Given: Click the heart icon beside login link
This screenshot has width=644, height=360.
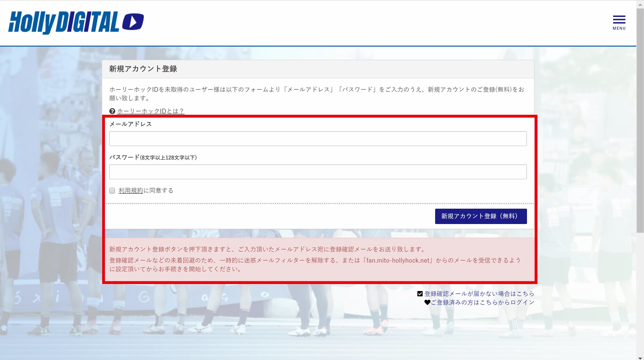Looking at the screenshot, I should click(x=427, y=303).
